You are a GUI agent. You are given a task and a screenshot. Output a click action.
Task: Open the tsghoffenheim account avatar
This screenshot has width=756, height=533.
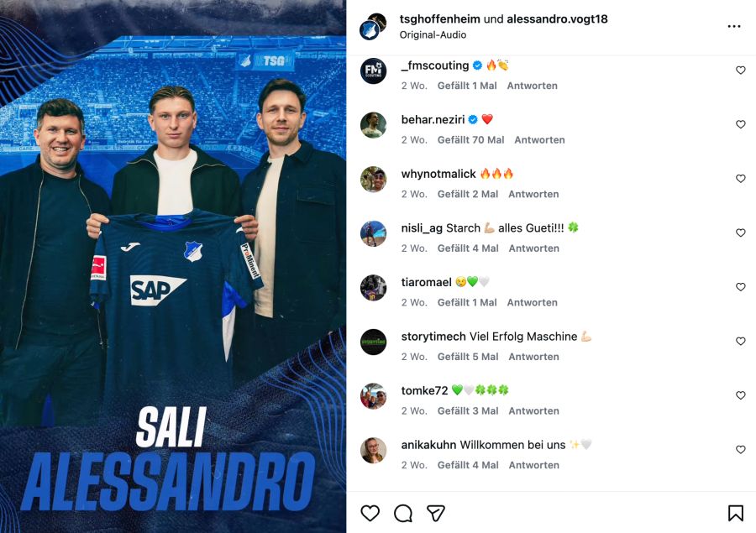[x=372, y=27]
